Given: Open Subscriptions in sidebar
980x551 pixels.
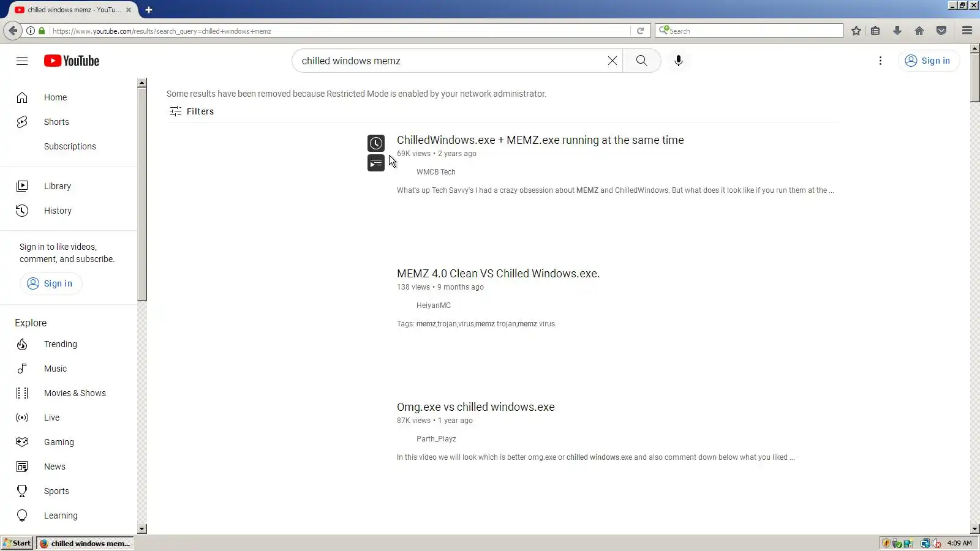Looking at the screenshot, I should point(69,146).
